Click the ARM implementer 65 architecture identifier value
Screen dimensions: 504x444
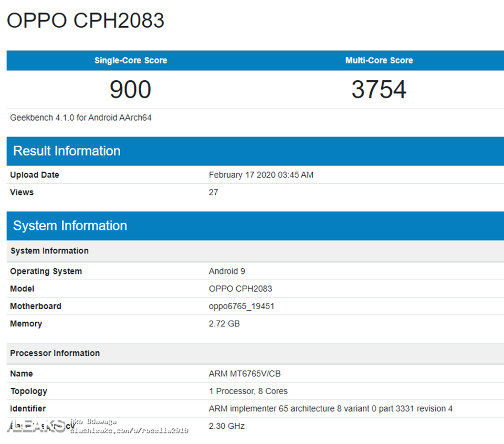click(x=330, y=408)
